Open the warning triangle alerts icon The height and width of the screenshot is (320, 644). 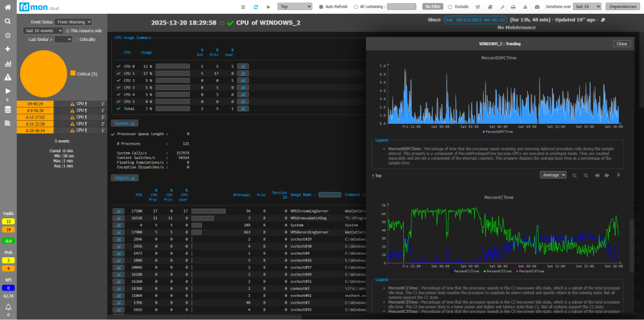[8, 77]
